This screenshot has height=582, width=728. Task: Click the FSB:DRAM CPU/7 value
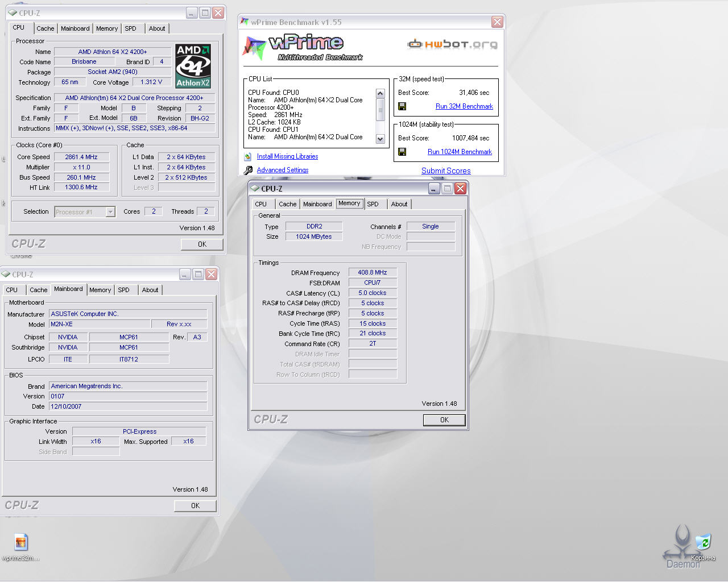[x=373, y=282]
